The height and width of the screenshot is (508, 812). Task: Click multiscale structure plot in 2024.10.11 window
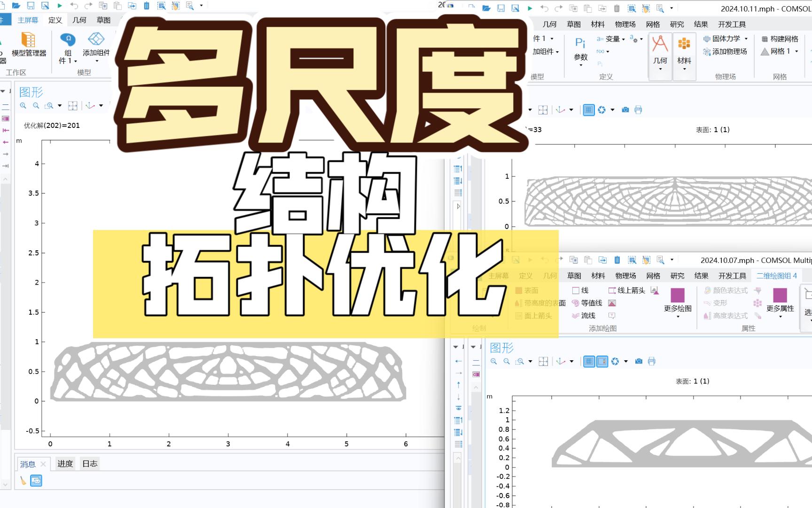coord(668,201)
